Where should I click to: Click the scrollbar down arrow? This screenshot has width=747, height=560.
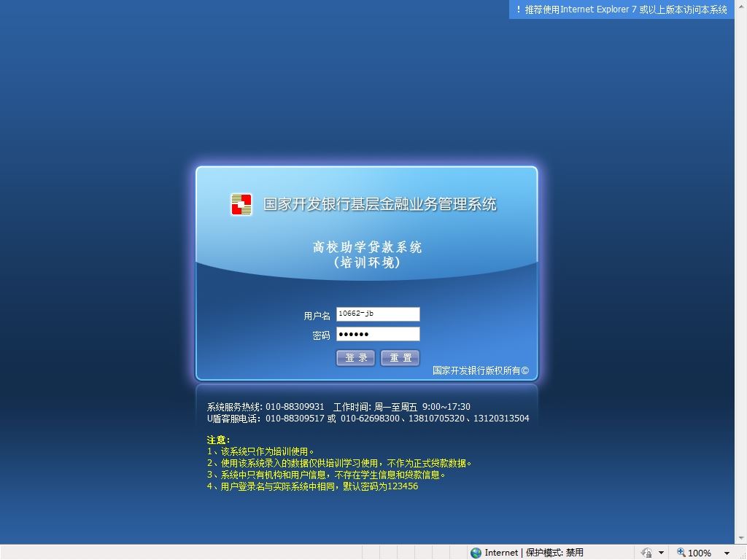coord(741,538)
